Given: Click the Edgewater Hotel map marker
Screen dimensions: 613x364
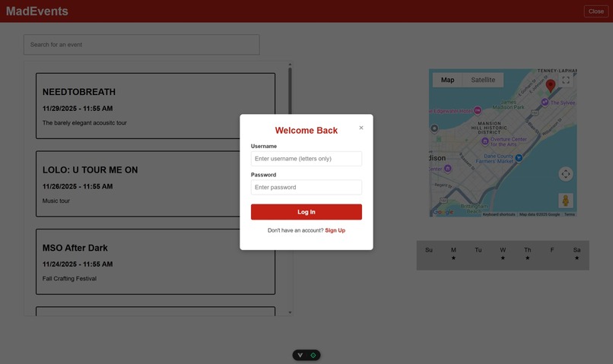Looking at the screenshot, I should pos(478,110).
